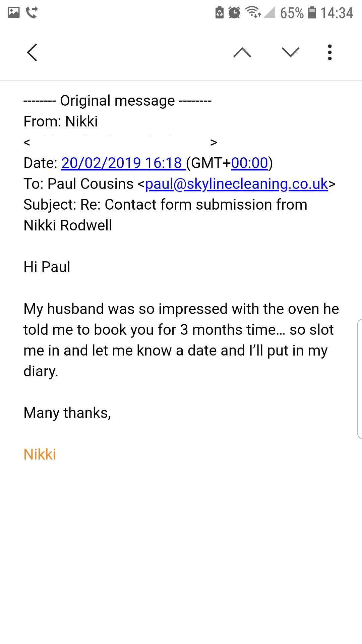362x644 pixels.
Task: Tap the Wi-Fi status icon
Action: coord(253,13)
